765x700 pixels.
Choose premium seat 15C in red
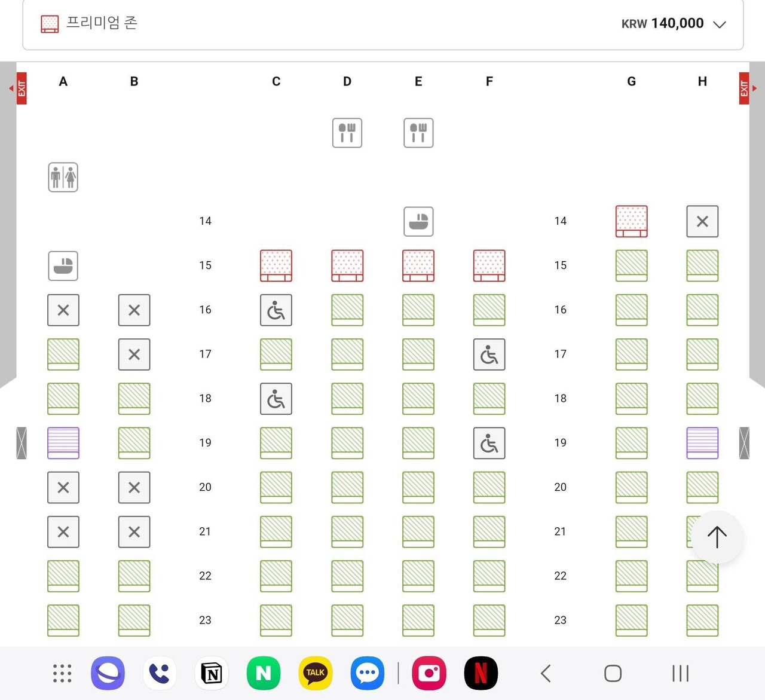[276, 265]
